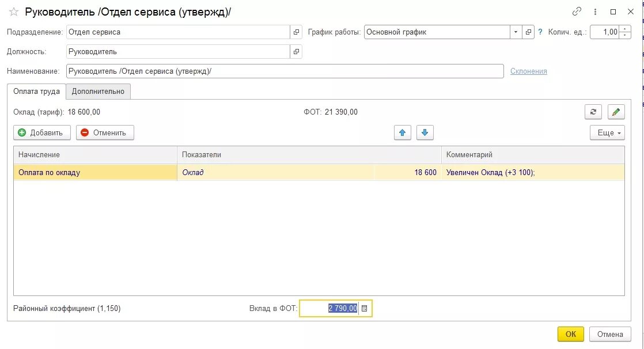Switch to the Дополнительно tab

[x=98, y=91]
